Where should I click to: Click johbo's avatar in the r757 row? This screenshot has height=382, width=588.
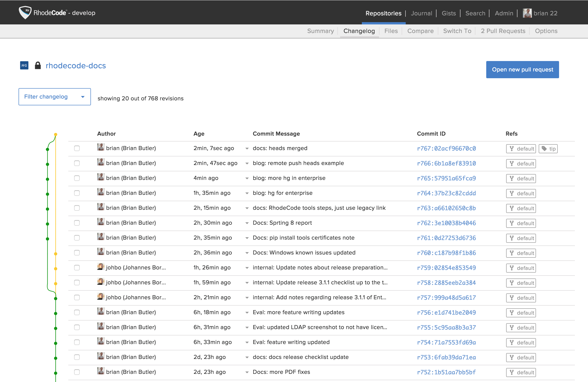tap(101, 297)
